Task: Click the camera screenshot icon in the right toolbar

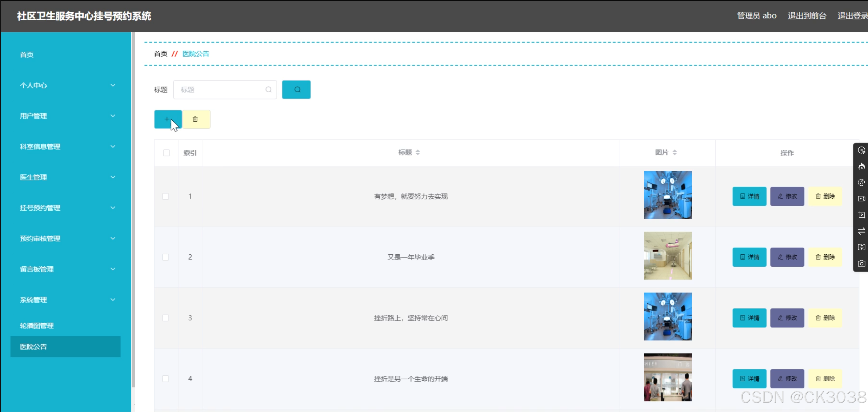Action: click(861, 263)
